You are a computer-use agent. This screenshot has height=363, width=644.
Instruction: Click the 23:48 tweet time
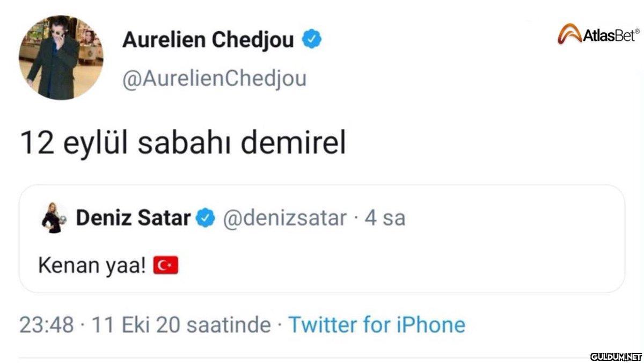[46, 324]
